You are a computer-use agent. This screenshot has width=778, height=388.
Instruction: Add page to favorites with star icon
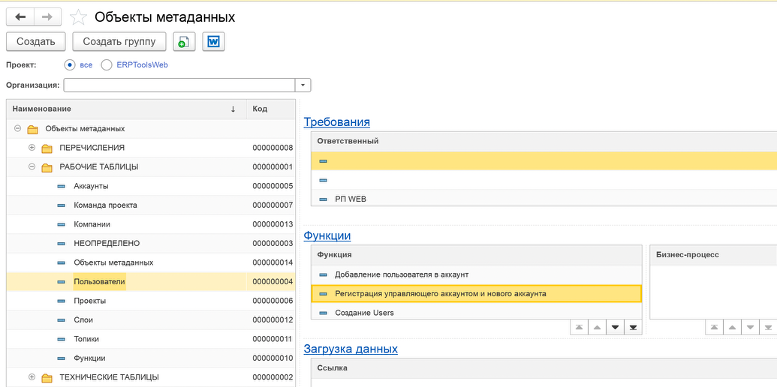point(78,18)
